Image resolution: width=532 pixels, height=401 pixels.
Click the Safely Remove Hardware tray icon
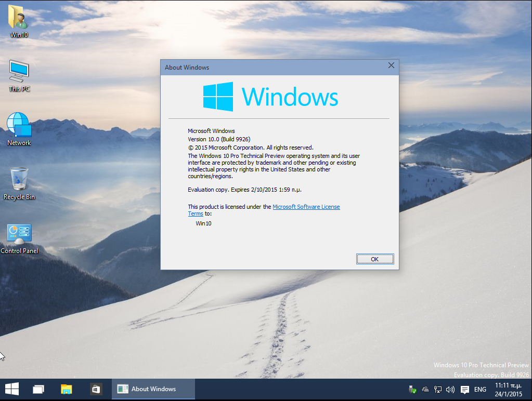point(412,390)
